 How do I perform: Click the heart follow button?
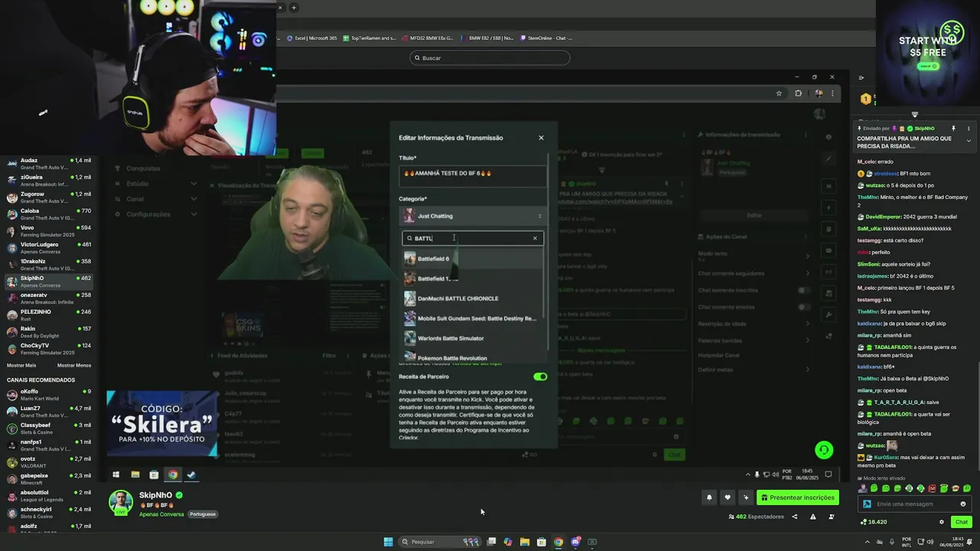pyautogui.click(x=727, y=497)
